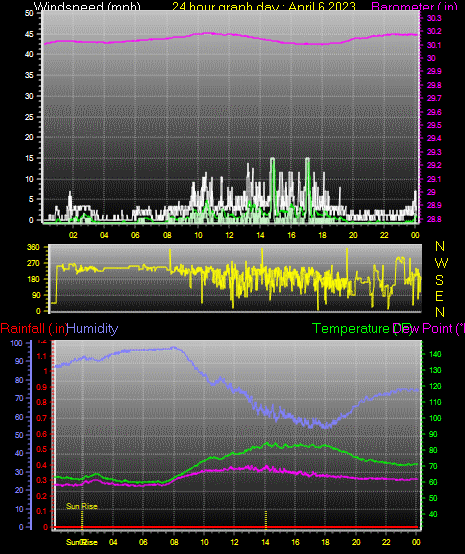Click the Rainfall (in) legend label
Viewport: 465px width, 554px height.
34,329
